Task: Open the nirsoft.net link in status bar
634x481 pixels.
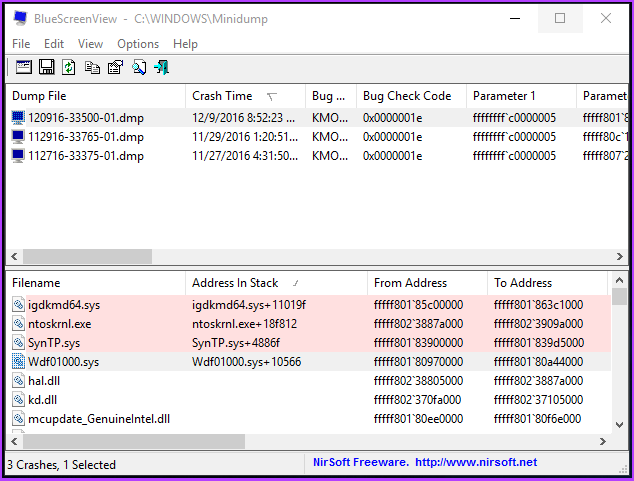Action: click(476, 462)
